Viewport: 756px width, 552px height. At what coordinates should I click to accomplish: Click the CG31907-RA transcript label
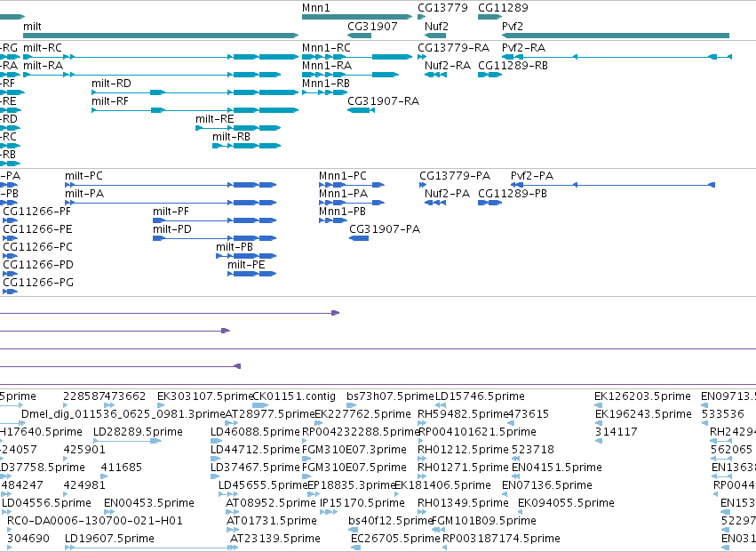[383, 101]
